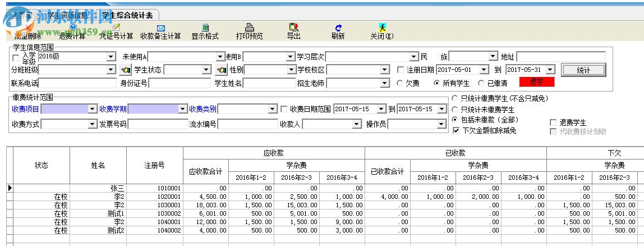
Task: Click the 收款备注计算 envelope icon
Action: pos(160,28)
